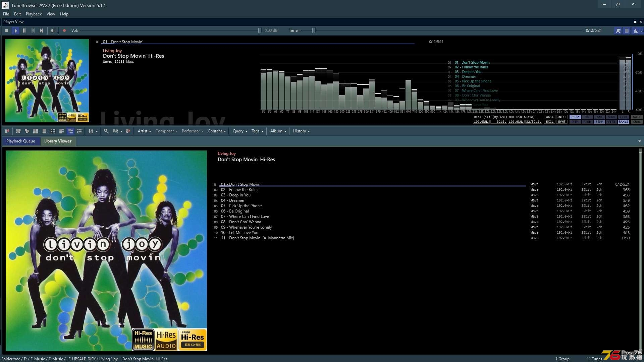Screen dimensions: 644x362
Task: Select track 05 - Pick Up the Phone in library
Action: pyautogui.click(x=422, y=206)
